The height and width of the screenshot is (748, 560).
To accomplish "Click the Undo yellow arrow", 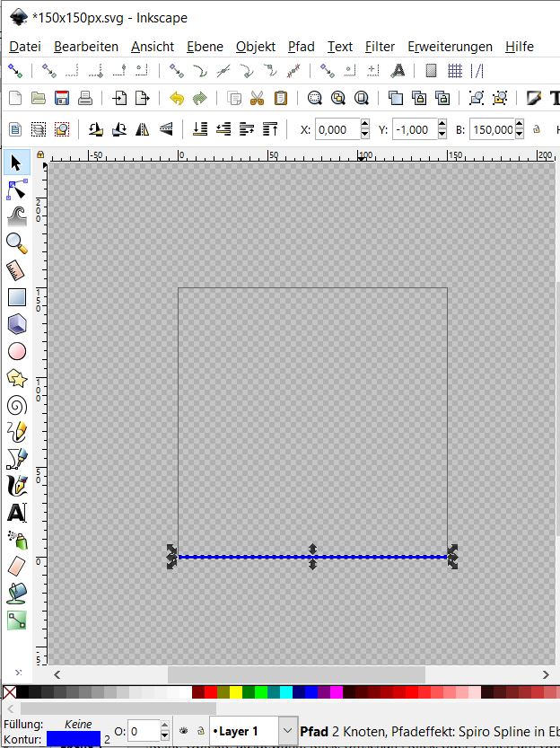I will click(177, 98).
